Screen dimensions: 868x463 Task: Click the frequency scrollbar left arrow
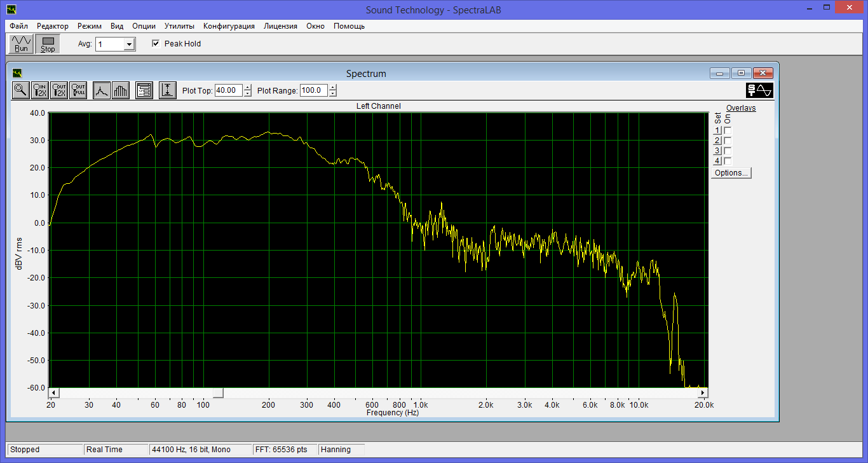click(x=54, y=393)
